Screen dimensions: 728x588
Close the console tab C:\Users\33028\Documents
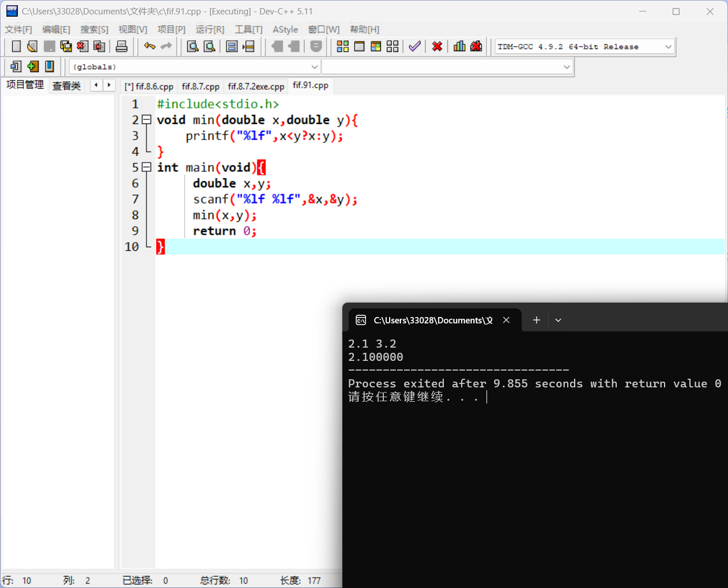tap(506, 320)
